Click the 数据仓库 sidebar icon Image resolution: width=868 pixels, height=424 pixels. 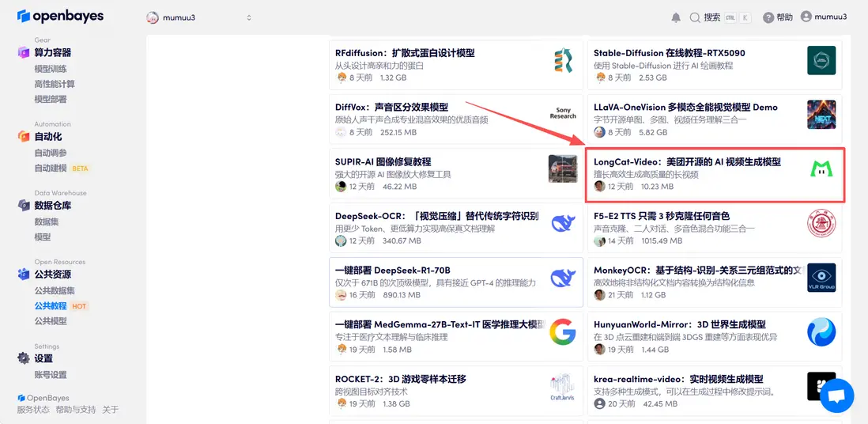(23, 205)
